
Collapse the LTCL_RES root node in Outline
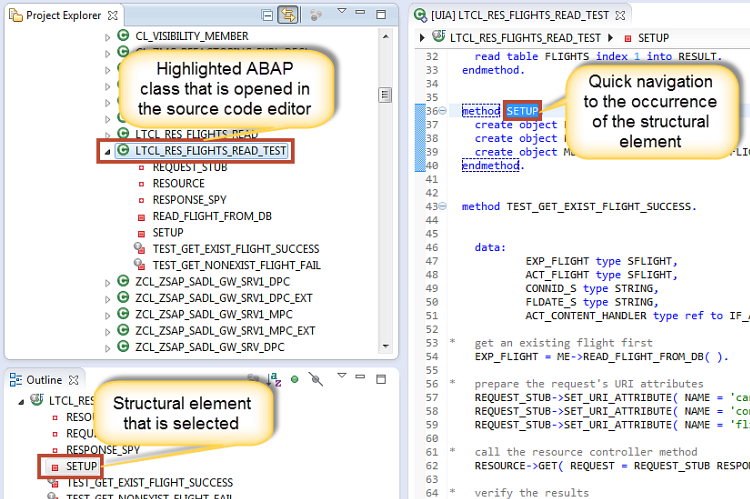pyautogui.click(x=21, y=401)
